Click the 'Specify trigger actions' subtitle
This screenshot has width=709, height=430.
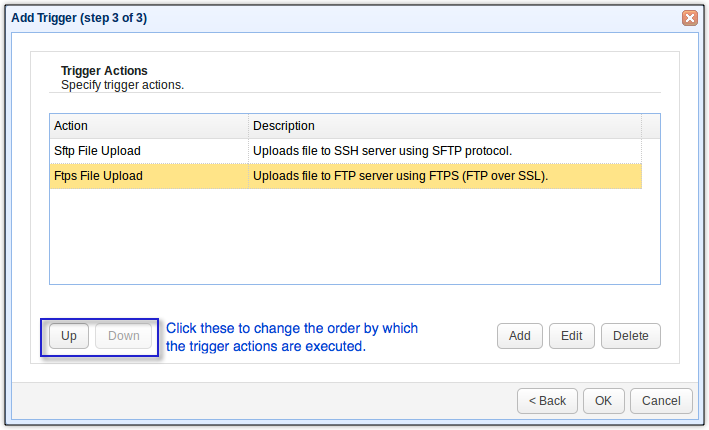(x=122, y=85)
